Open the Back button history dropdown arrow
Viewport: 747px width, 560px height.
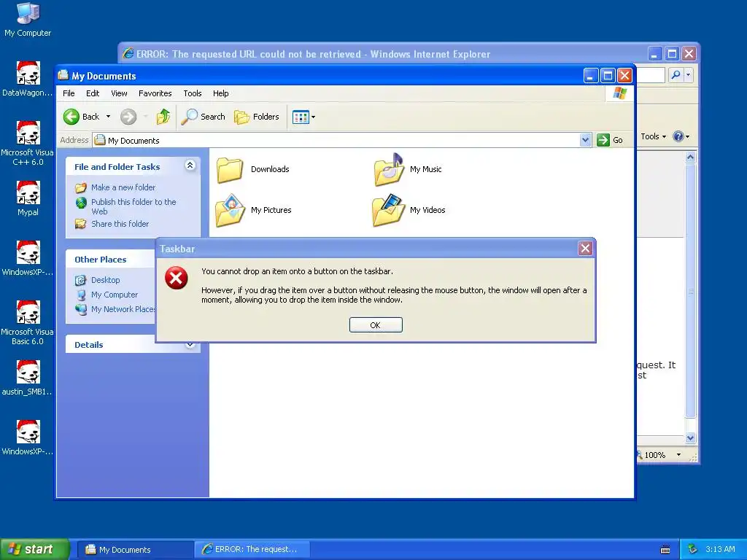[108, 117]
